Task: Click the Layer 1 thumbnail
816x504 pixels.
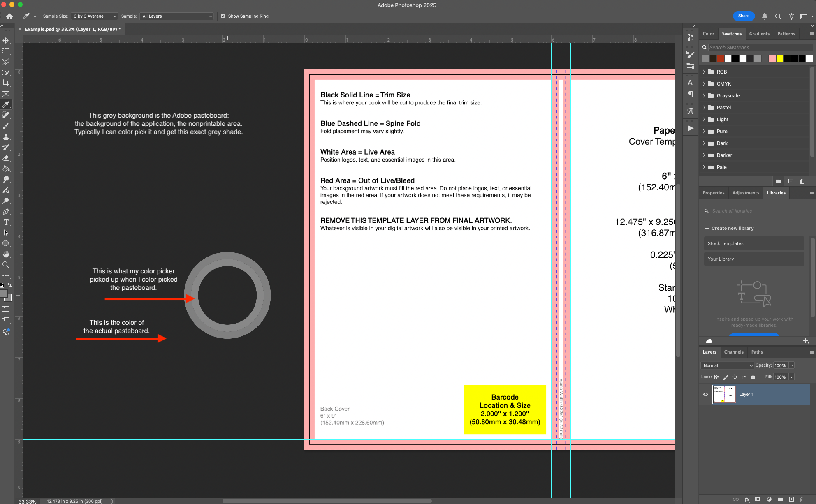Action: pos(724,394)
